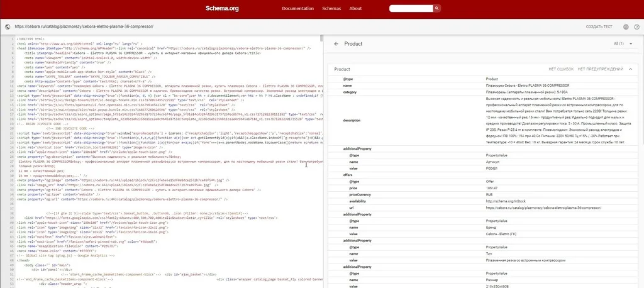The width and height of the screenshot is (644, 288).
Task: Open the language globe icon near СОЗДАТЬ ТЕСТ
Action: (x=626, y=26)
